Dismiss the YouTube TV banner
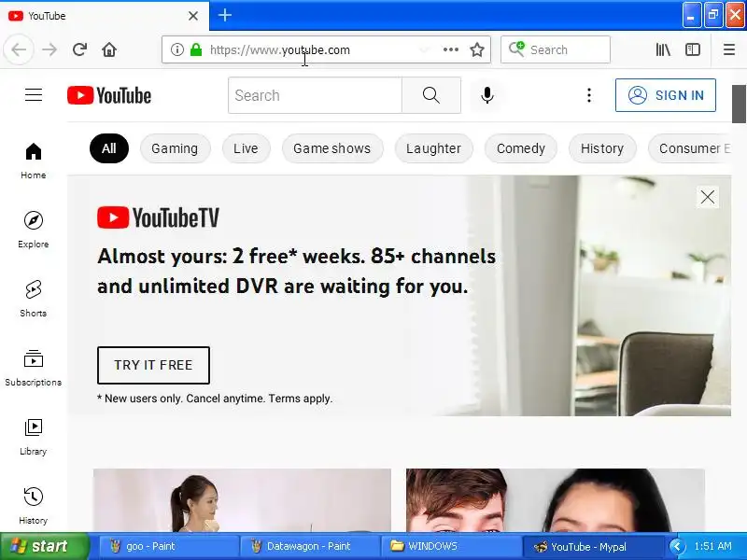The image size is (747, 560). pyautogui.click(x=708, y=197)
